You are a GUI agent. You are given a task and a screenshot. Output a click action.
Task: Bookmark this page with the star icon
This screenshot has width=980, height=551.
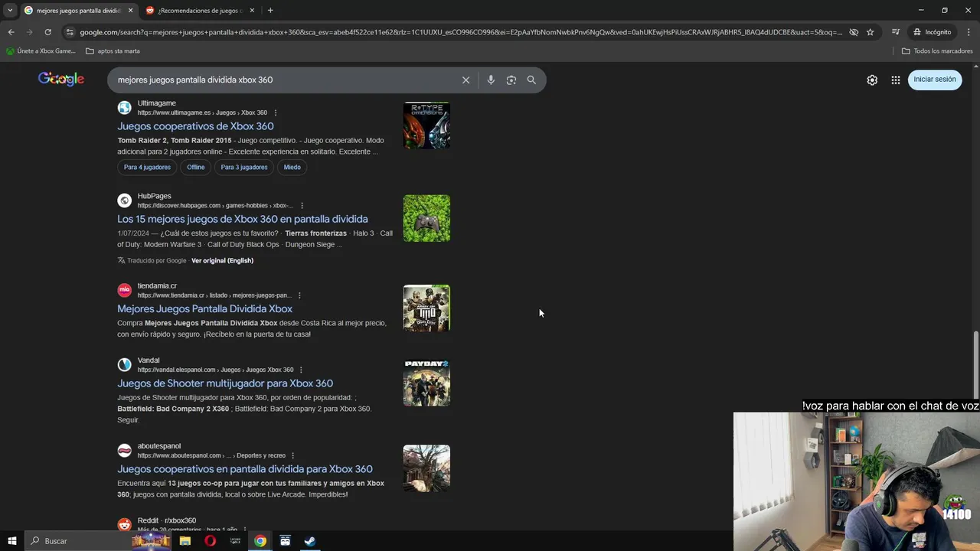click(870, 32)
